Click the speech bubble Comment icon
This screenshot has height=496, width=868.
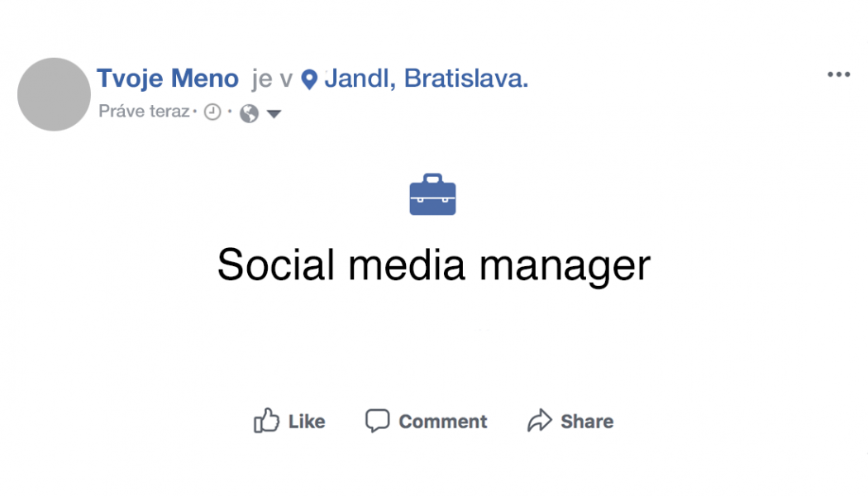click(378, 421)
